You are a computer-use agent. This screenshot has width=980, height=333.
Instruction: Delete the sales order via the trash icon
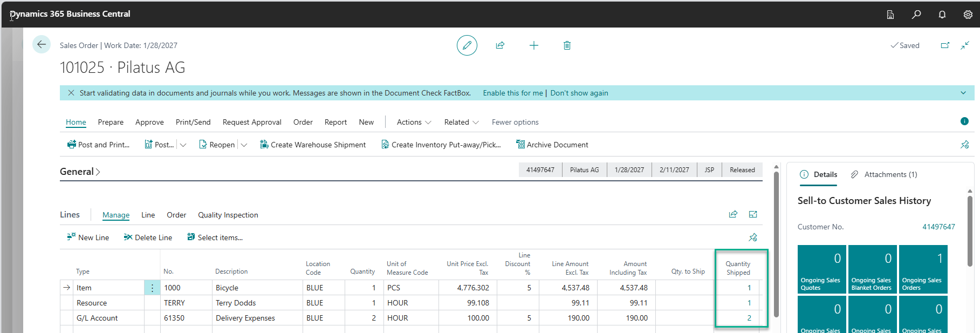pos(567,45)
